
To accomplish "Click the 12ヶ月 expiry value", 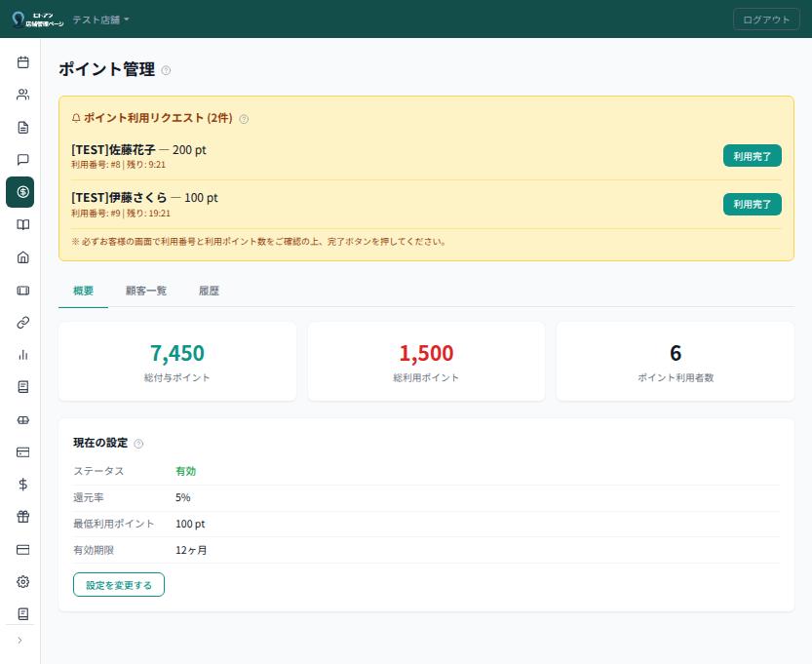I will [x=191, y=550].
